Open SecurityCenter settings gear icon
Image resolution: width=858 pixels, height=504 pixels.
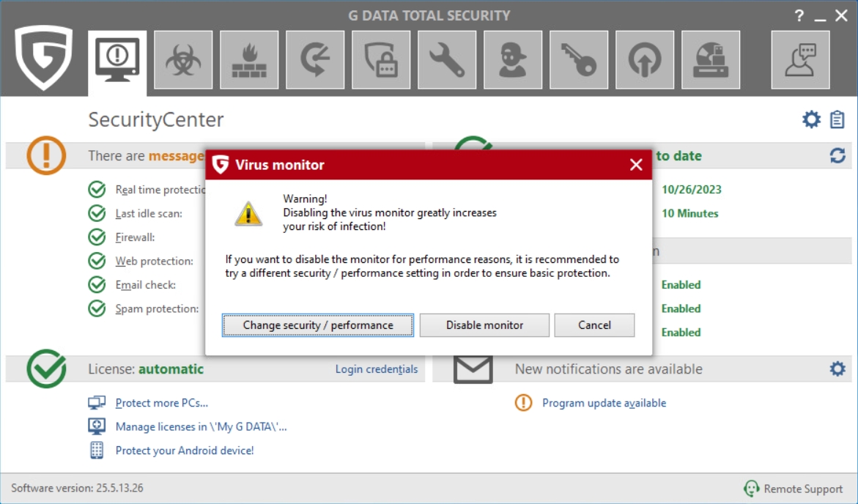811,119
